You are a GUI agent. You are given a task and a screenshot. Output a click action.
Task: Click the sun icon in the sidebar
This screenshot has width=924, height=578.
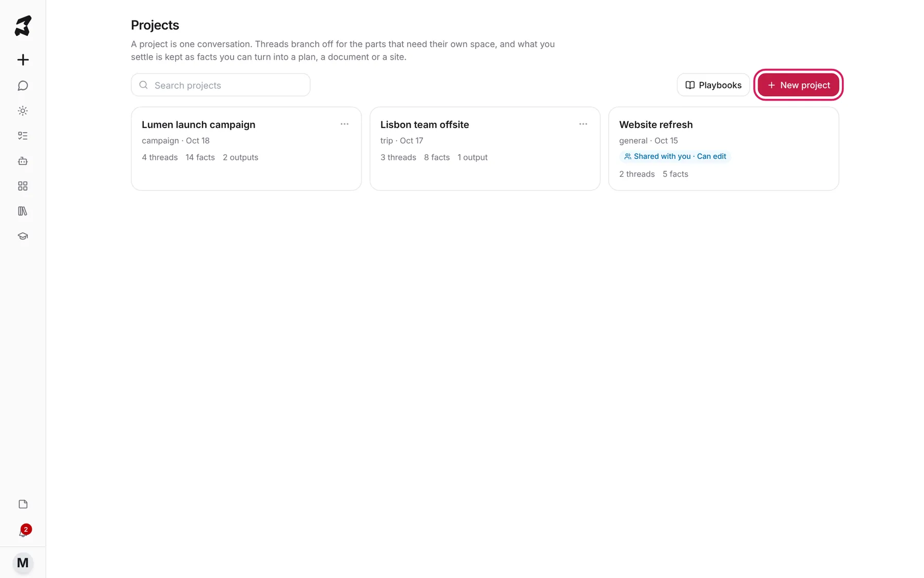click(x=23, y=110)
